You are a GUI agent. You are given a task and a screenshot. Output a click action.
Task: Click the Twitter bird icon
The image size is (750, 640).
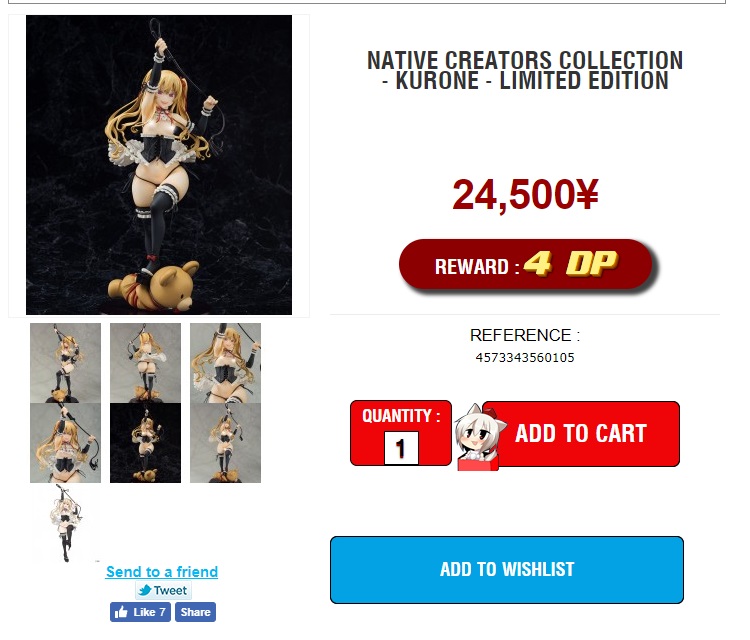(x=144, y=591)
